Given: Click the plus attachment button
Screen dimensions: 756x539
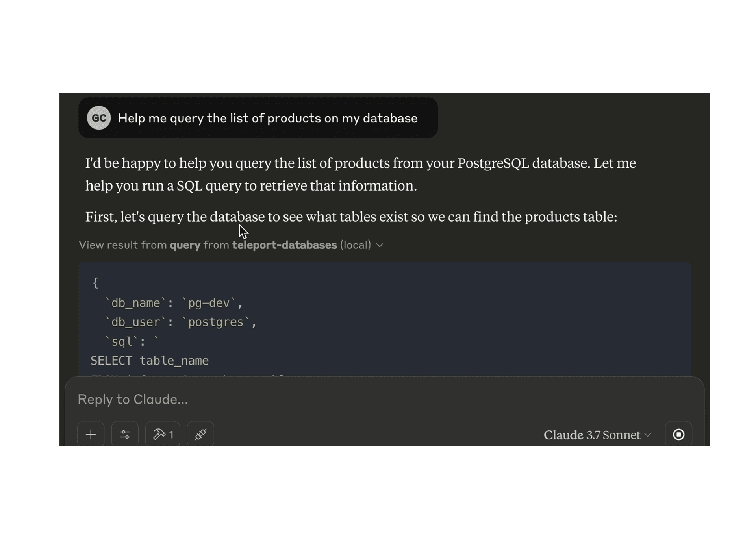Looking at the screenshot, I should click(91, 434).
